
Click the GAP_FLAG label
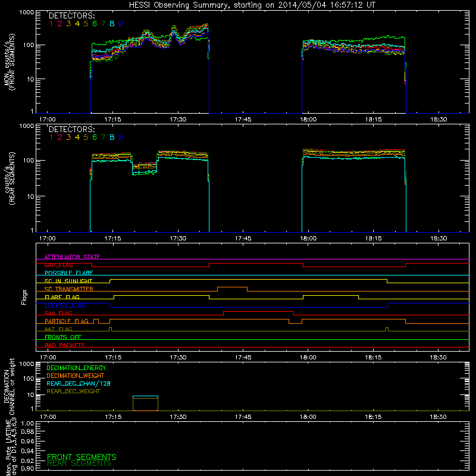pyautogui.click(x=58, y=265)
